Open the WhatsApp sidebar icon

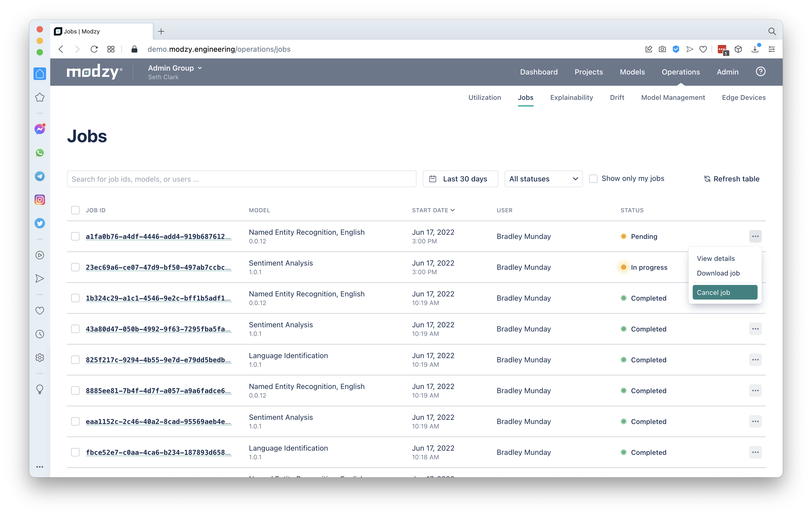pos(40,153)
